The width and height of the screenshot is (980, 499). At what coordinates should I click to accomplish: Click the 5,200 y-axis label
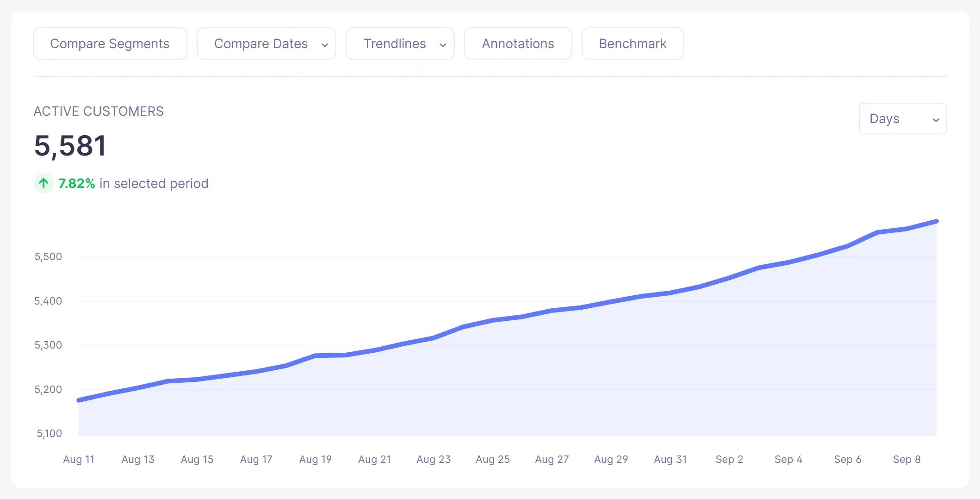[48, 389]
